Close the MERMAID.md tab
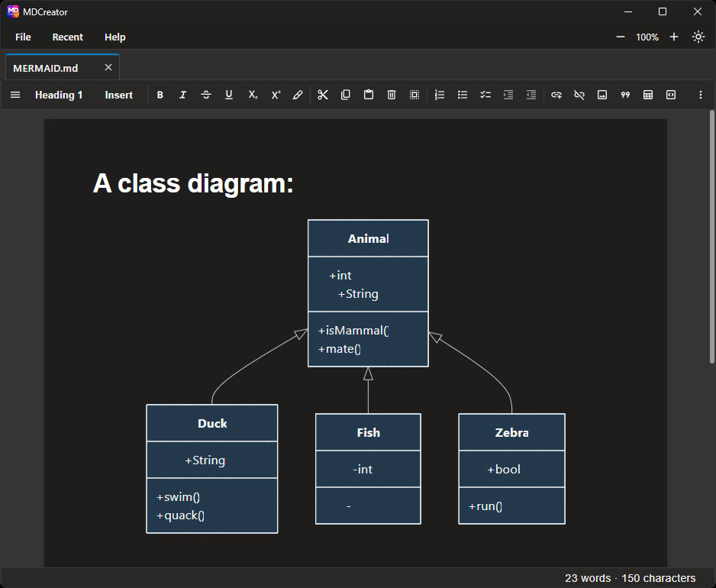 click(108, 68)
